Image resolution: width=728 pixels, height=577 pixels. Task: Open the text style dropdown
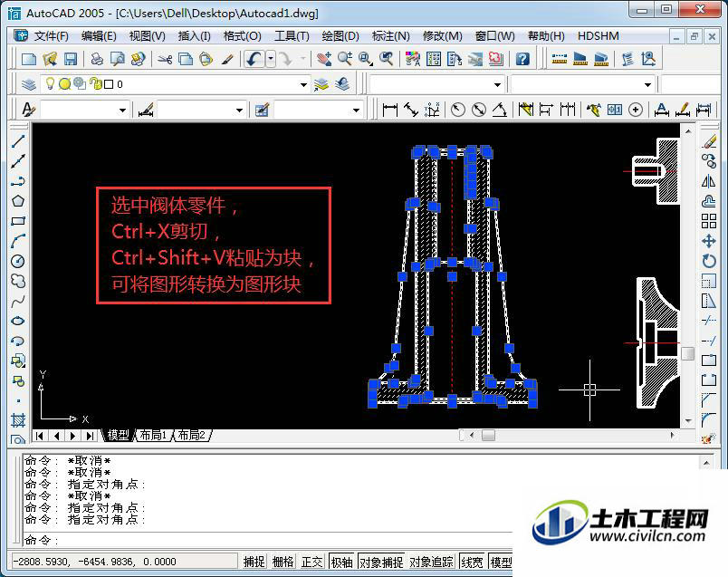tap(122, 111)
